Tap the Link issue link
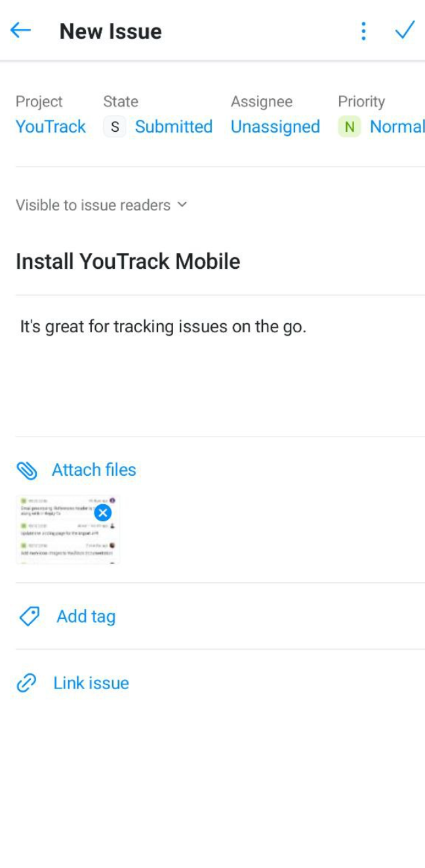The width and height of the screenshot is (425, 868). tap(91, 682)
